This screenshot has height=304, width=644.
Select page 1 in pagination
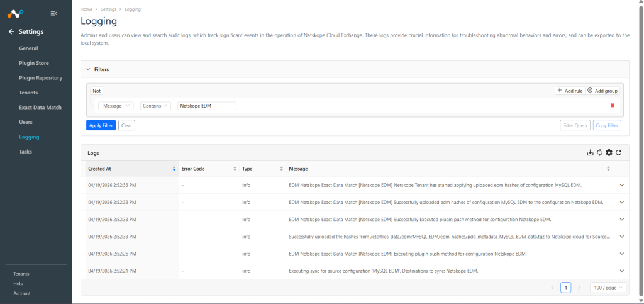click(x=565, y=288)
